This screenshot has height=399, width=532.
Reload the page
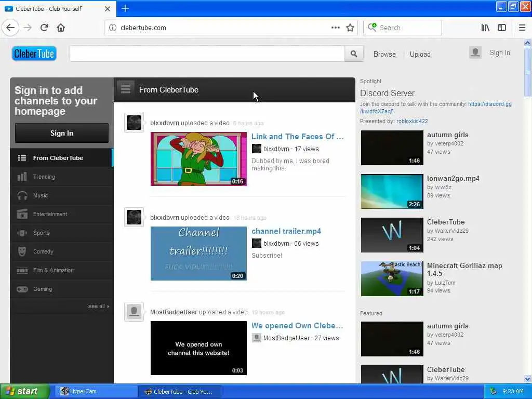coord(45,28)
